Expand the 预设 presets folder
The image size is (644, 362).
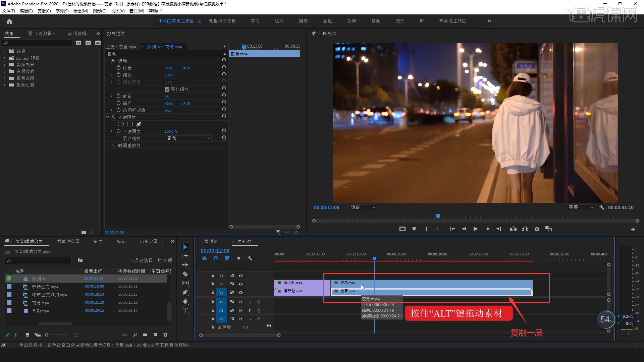pos(5,51)
